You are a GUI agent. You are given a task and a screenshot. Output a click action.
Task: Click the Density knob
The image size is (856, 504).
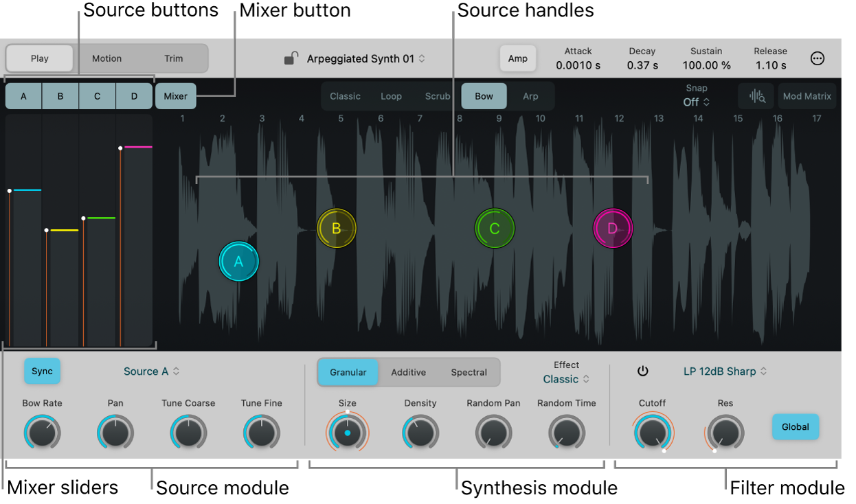(x=420, y=433)
